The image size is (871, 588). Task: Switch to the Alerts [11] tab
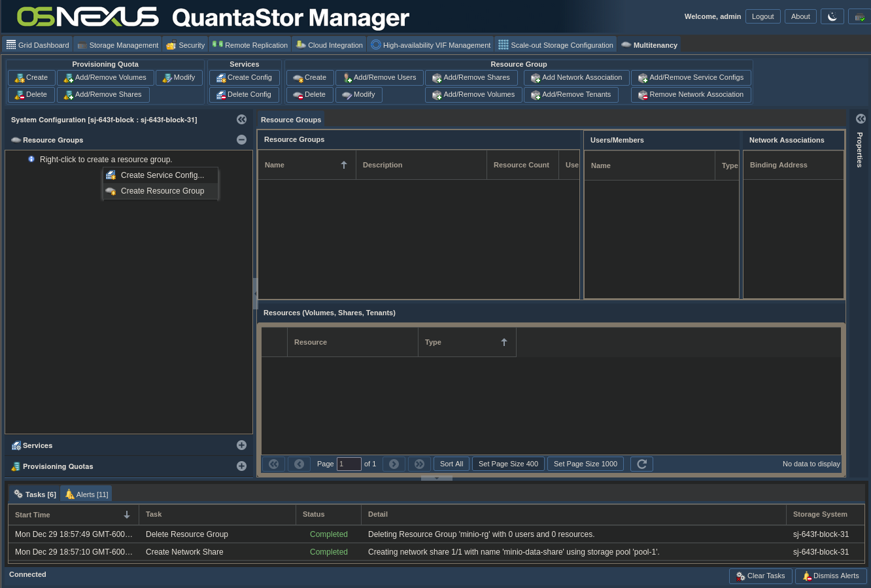(x=86, y=494)
